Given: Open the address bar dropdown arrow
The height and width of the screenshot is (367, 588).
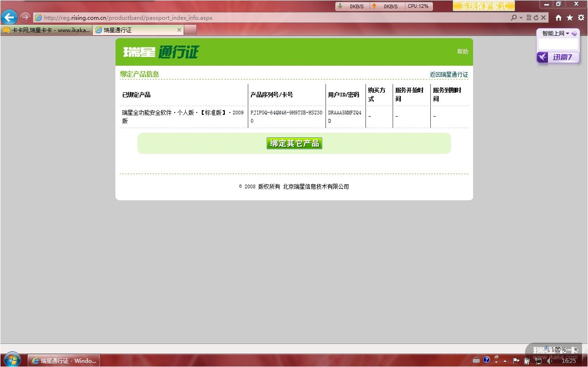Looking at the screenshot, I should coord(521,17).
